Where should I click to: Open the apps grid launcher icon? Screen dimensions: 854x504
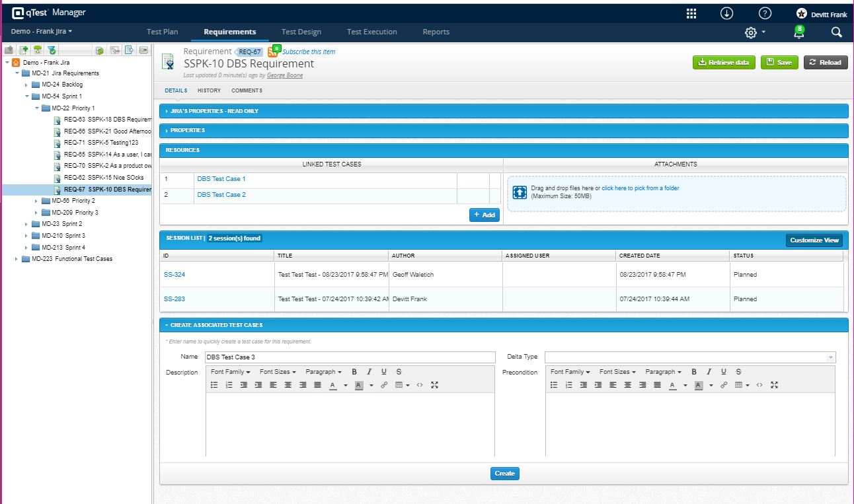coord(691,13)
